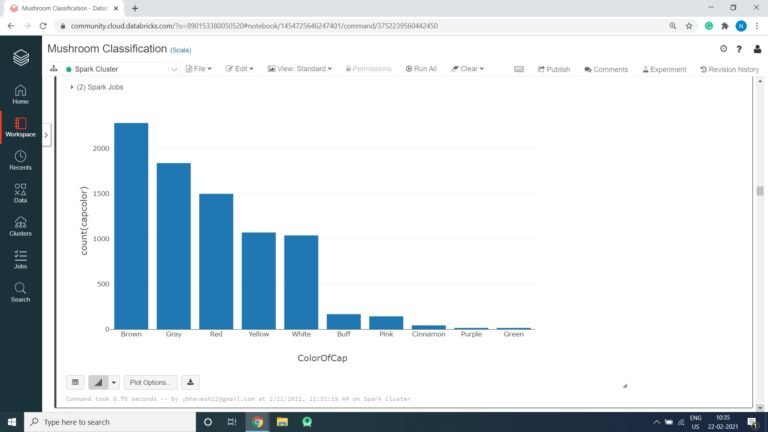Screen dimensions: 768x432
Task: Open File Explorer from the taskbar
Action: click(x=282, y=422)
